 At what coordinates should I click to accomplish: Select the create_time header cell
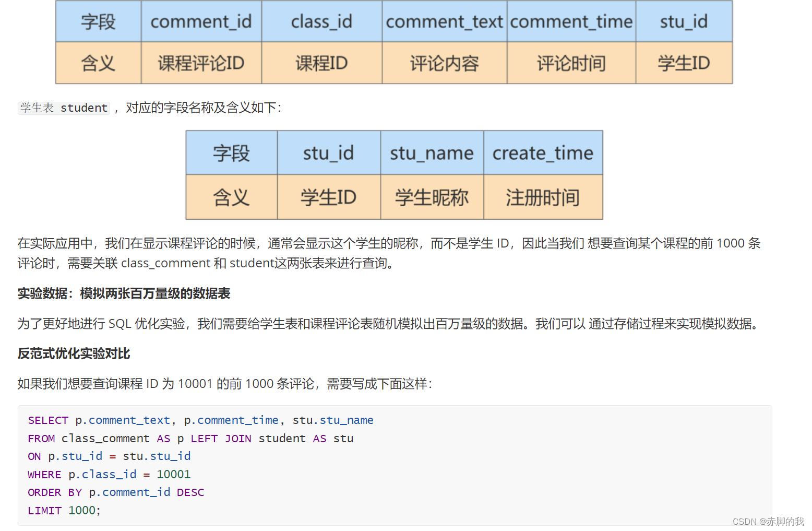click(x=543, y=152)
